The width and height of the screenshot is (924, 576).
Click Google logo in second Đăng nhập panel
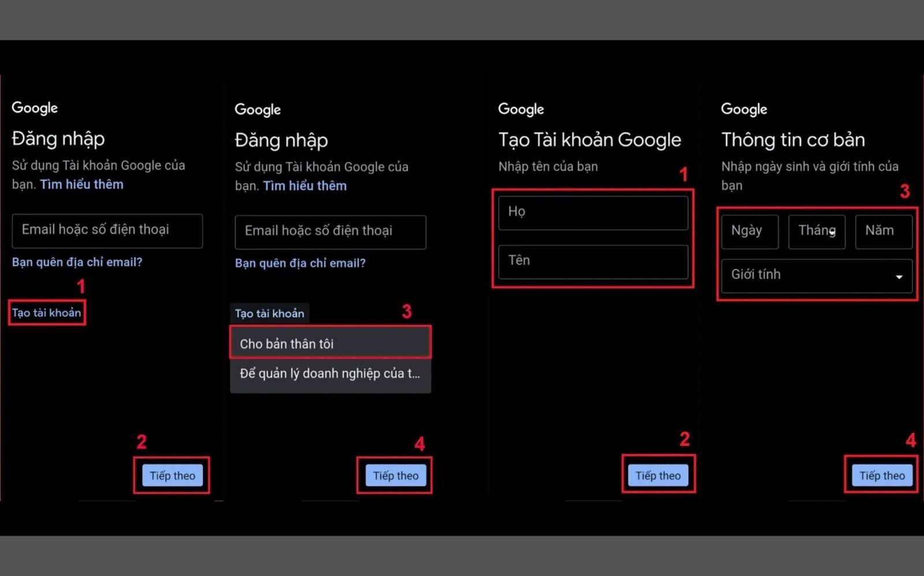click(258, 110)
